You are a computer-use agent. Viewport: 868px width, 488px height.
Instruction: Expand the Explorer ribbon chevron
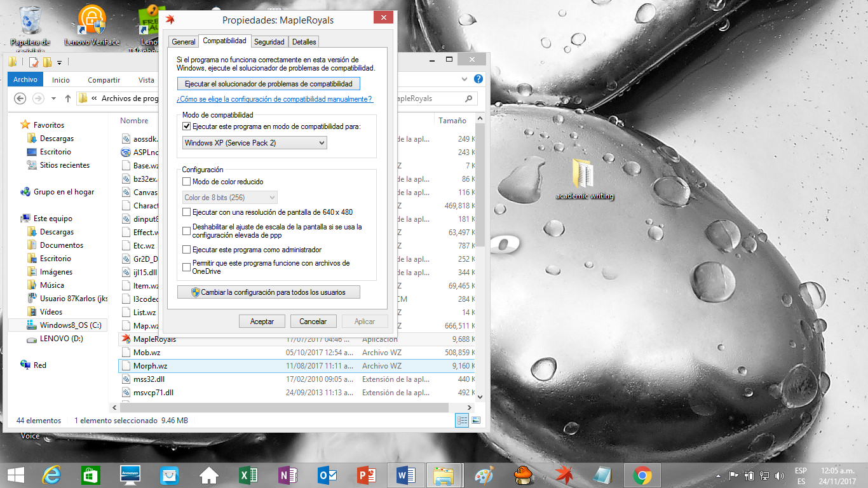tap(466, 79)
